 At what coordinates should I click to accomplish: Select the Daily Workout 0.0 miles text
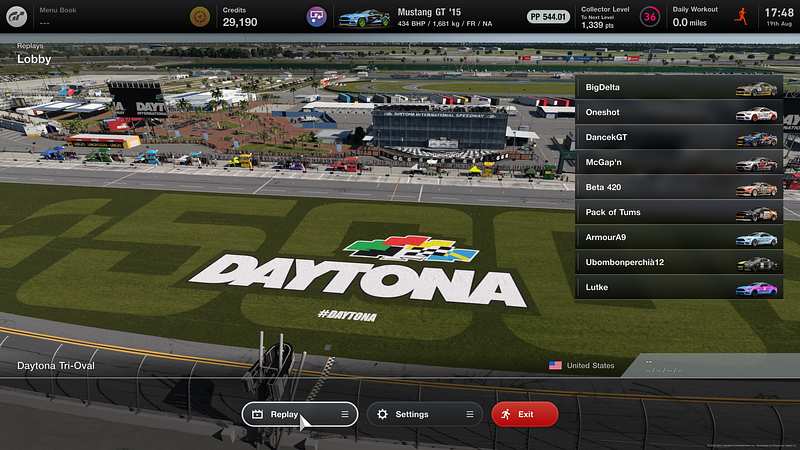[690, 22]
